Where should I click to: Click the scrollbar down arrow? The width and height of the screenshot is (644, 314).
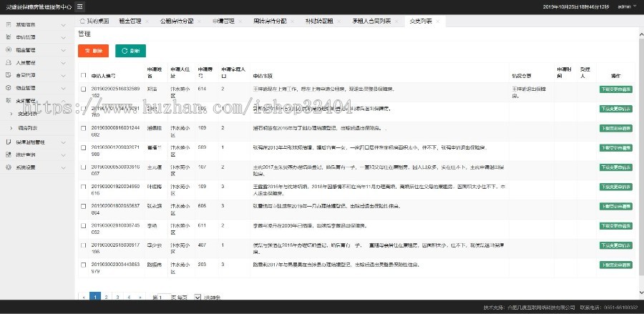click(x=641, y=293)
